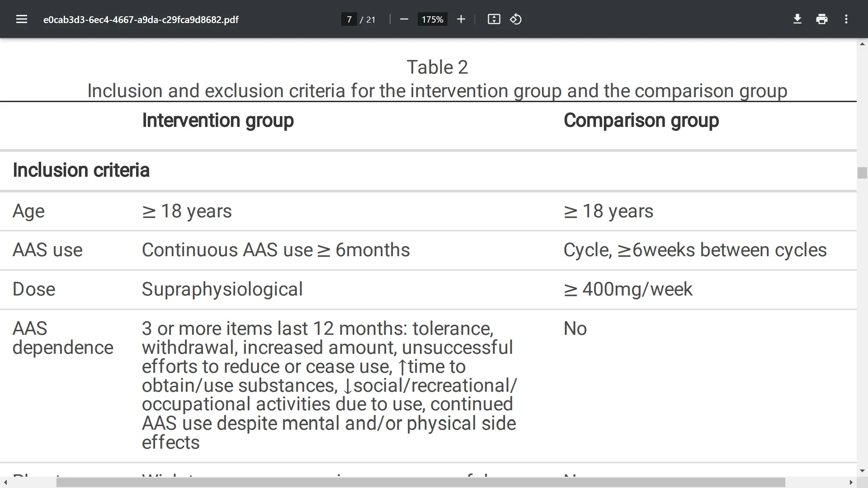Click the 'Intervention group' column header
The width and height of the screenshot is (868, 488).
pos(218,121)
